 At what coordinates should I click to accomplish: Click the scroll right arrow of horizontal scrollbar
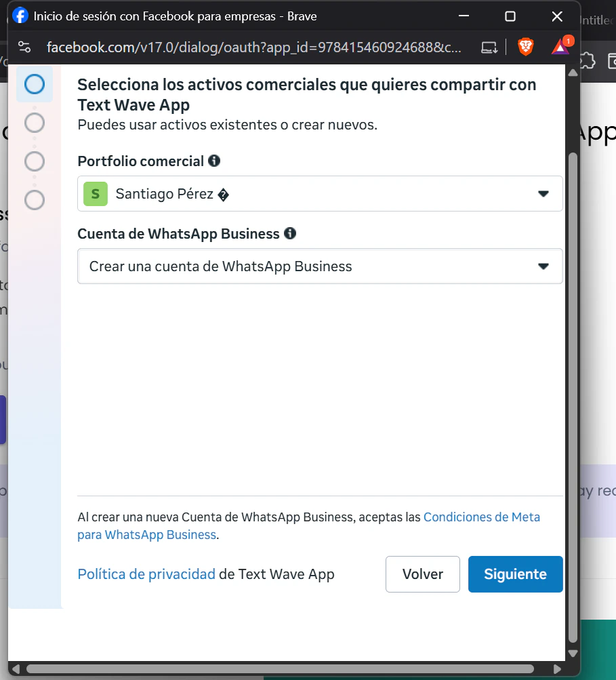(x=558, y=669)
